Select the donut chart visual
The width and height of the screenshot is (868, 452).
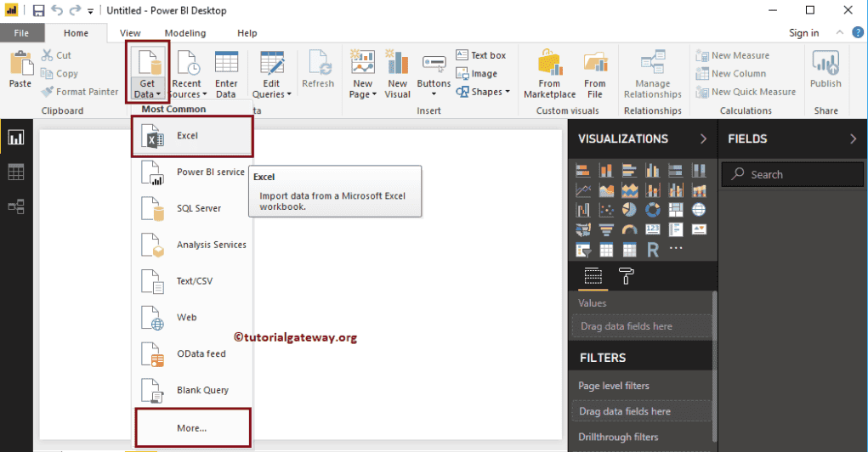[x=653, y=210]
